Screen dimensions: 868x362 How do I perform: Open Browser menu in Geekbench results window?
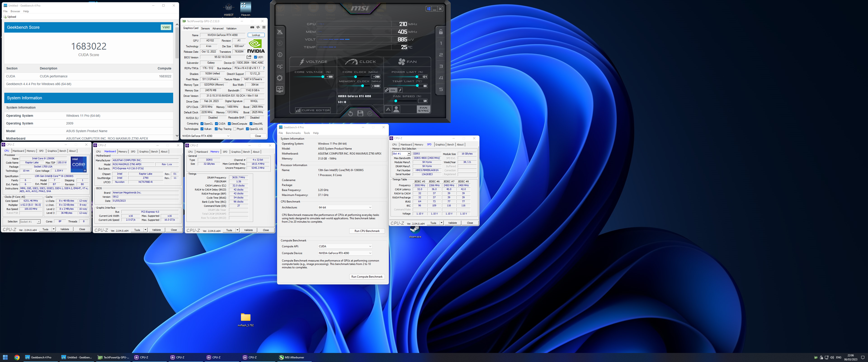click(x=15, y=11)
